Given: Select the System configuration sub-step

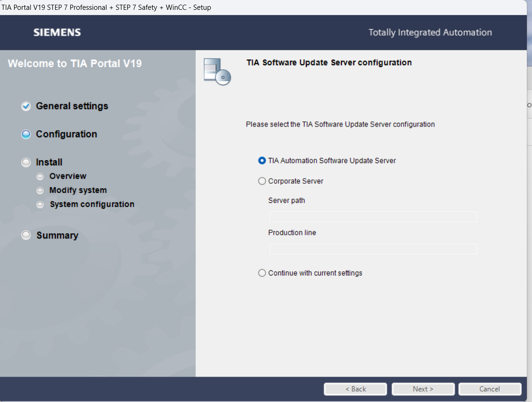Looking at the screenshot, I should pos(92,204).
